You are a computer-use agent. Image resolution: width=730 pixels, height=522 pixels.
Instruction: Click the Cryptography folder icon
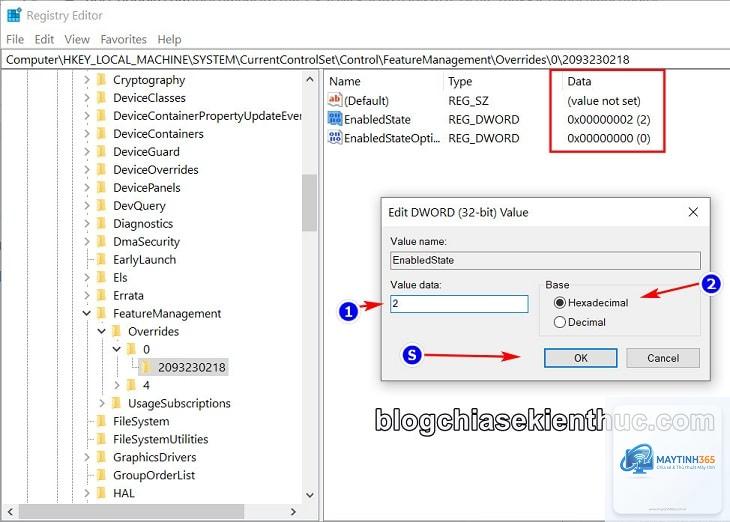[x=102, y=80]
